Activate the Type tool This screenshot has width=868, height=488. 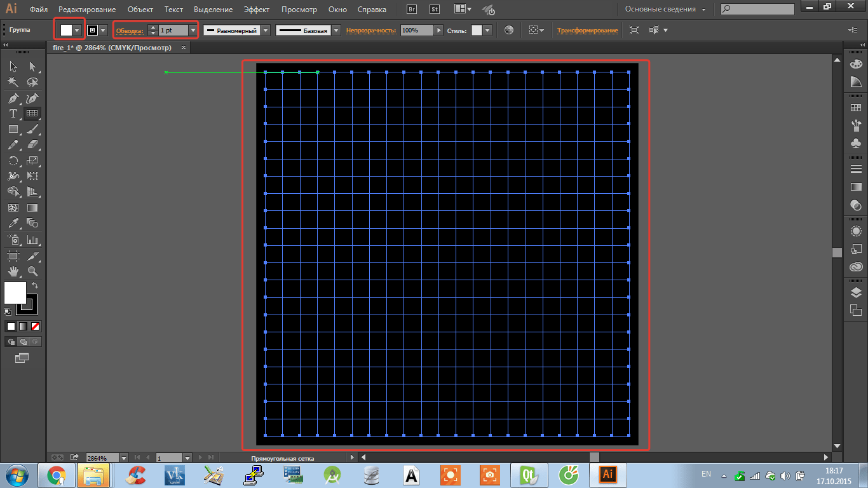[13, 114]
